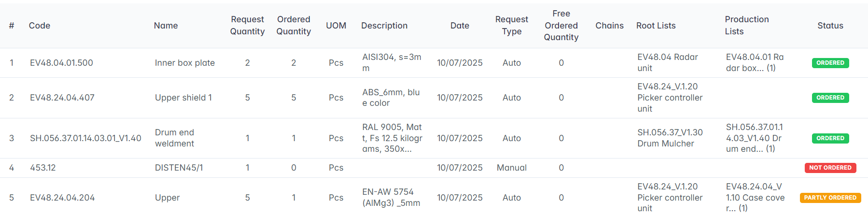Click the ORDERED badge for Upper shield 1
Viewport: 868px width, 217px height.
(830, 98)
